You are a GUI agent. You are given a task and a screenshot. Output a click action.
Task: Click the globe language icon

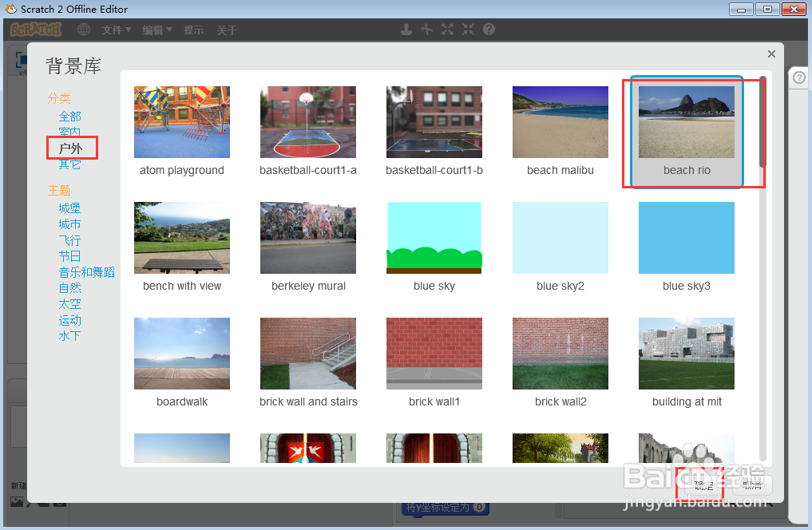(84, 30)
